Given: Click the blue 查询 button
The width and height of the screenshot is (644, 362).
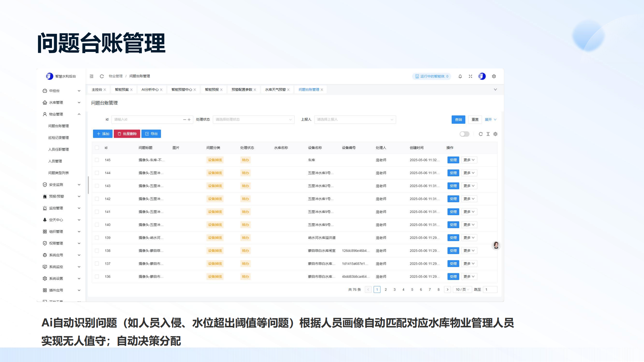Looking at the screenshot, I should [x=458, y=119].
